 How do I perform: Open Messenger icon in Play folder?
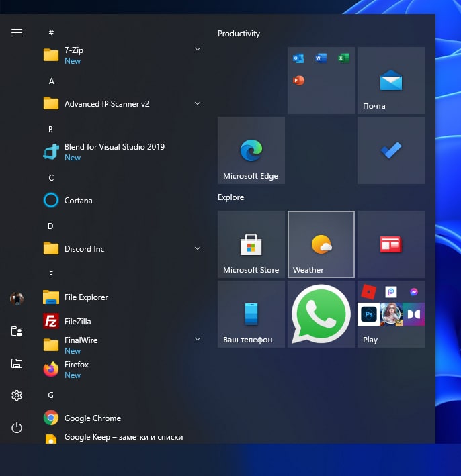413,292
